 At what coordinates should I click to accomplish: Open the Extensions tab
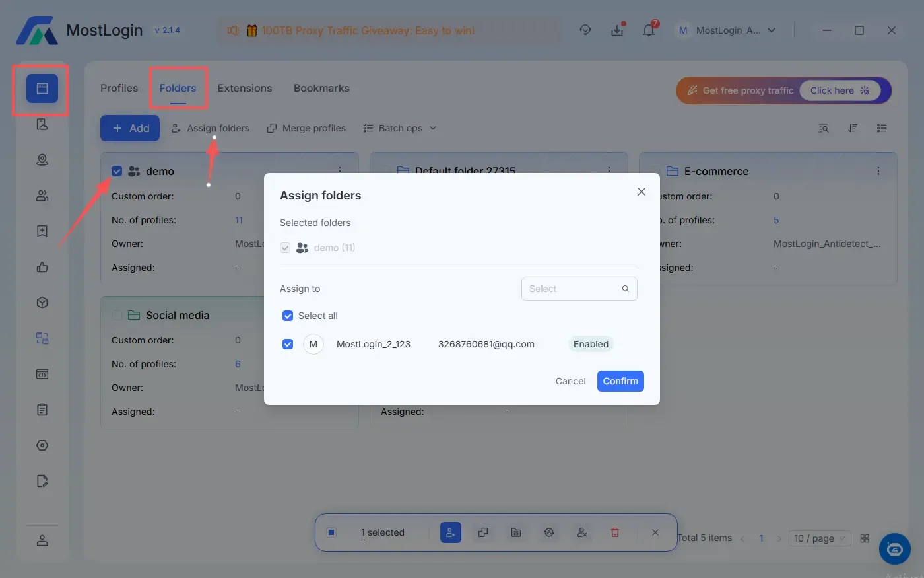(x=245, y=89)
